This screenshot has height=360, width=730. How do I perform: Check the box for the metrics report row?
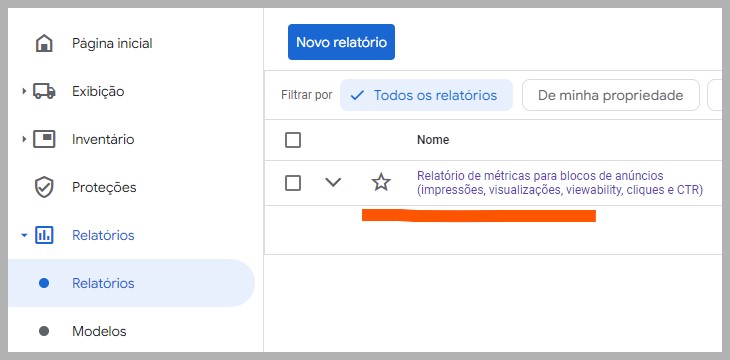click(293, 183)
